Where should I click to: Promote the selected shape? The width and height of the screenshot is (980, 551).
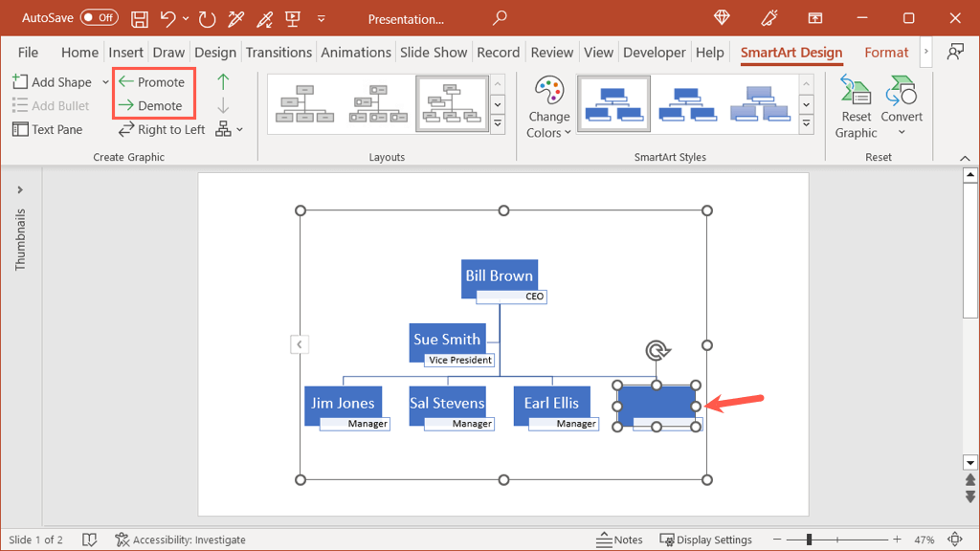tap(152, 82)
